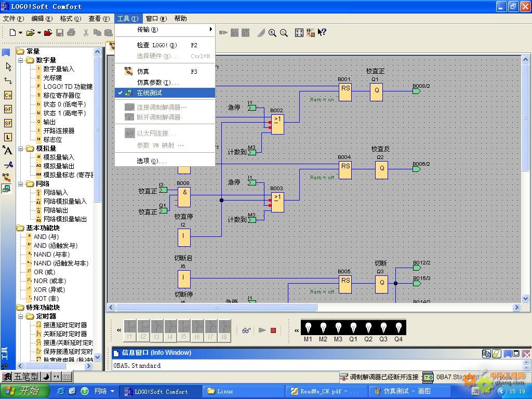The image size is (532, 399).
Task: Click the simulation tool in sidebar
Action: click(6, 177)
